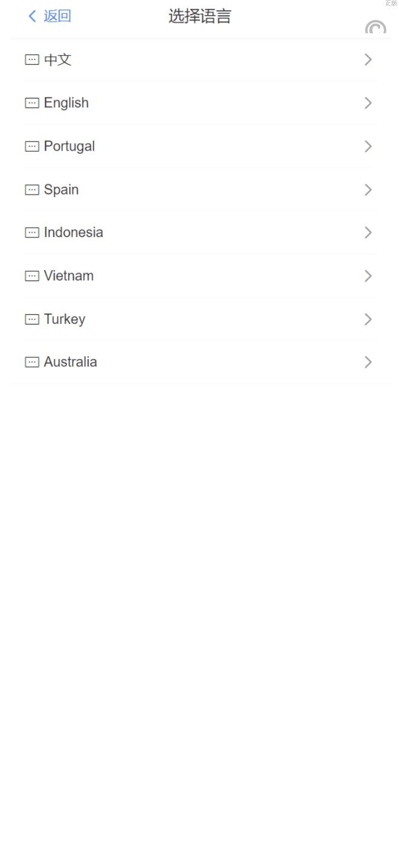
Task: Open the Australia row chevron
Action: point(368,362)
